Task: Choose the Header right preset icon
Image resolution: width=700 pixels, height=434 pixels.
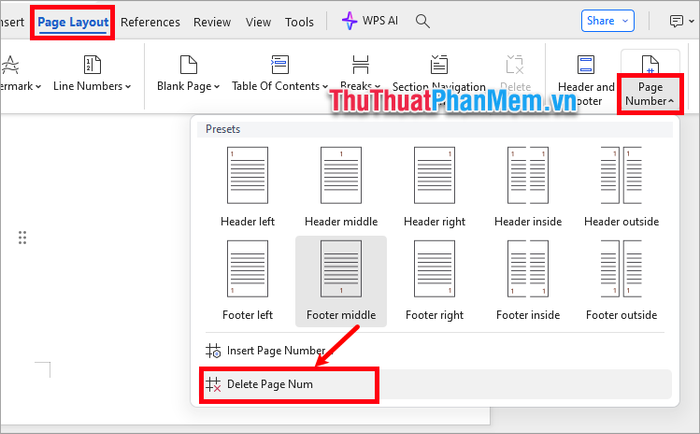Action: click(433, 177)
